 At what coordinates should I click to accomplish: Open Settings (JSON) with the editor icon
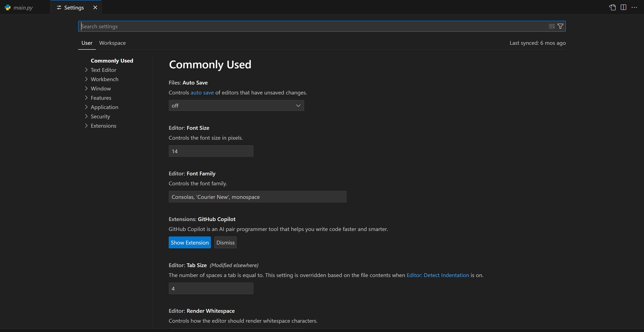[612, 7]
